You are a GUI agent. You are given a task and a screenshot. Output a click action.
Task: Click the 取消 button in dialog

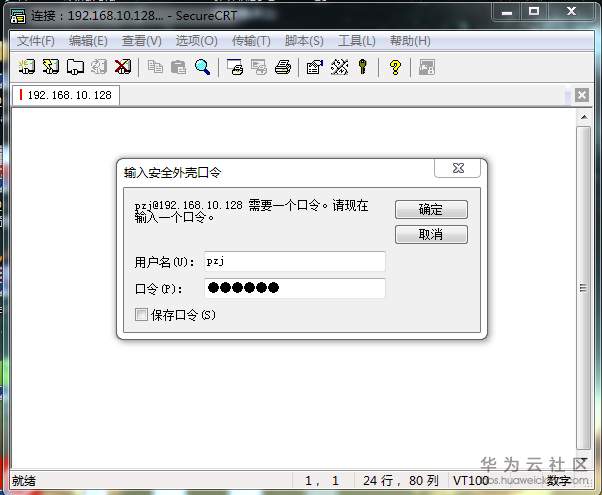(431, 234)
